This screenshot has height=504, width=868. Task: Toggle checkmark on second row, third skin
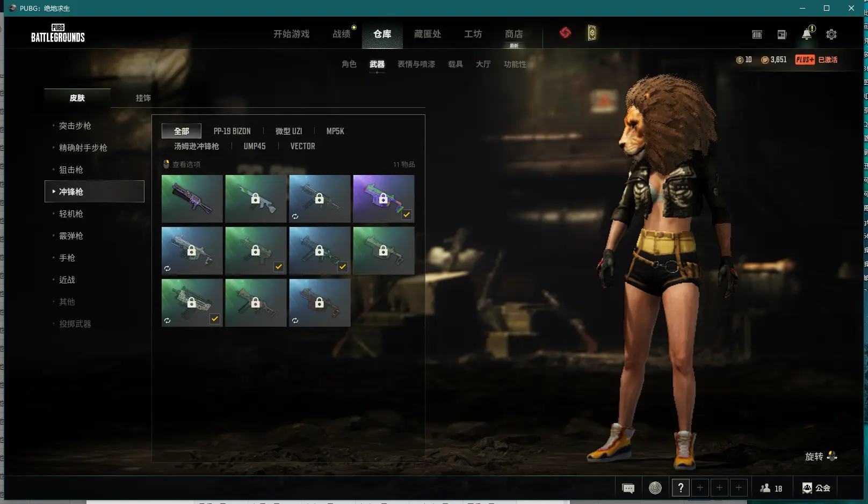pyautogui.click(x=343, y=267)
